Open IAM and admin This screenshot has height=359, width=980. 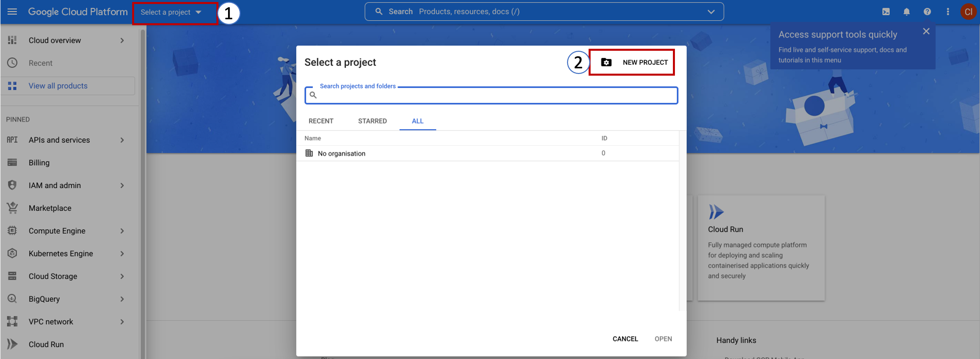click(54, 185)
